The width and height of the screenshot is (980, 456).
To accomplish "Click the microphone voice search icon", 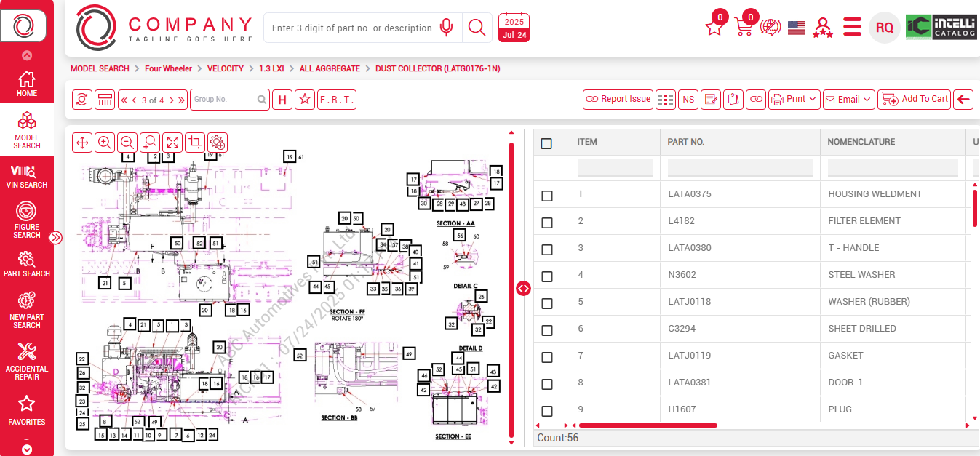I will 446,28.
